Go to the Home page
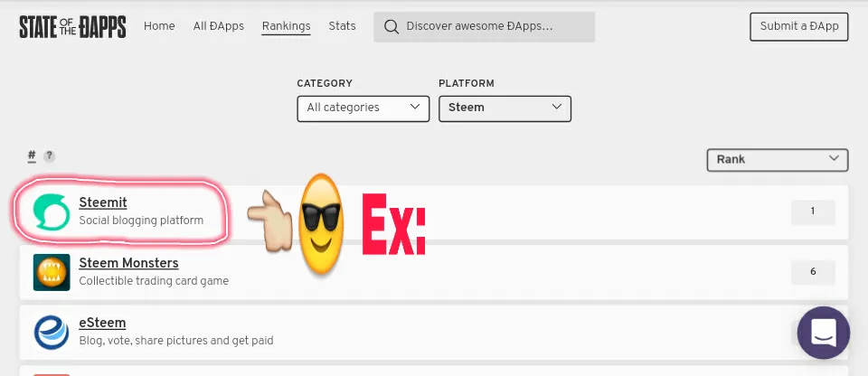Viewport: 868px width, 376px height. 159,26
